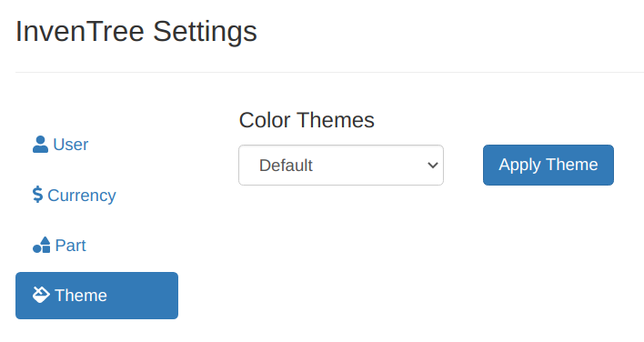Image resolution: width=644 pixels, height=342 pixels.
Task: Click the Color Themes heading
Action: [307, 120]
